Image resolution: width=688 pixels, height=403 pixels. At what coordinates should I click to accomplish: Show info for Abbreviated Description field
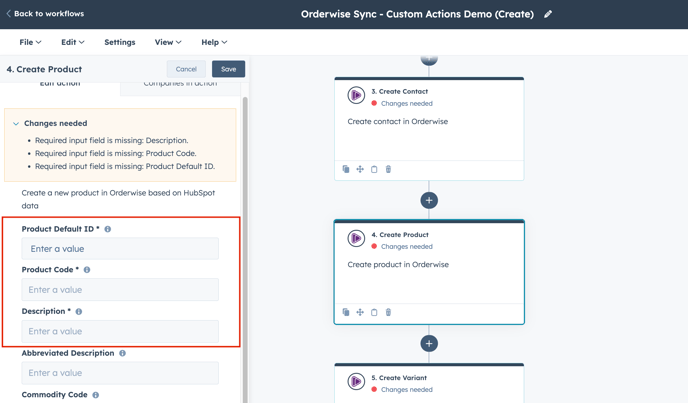122,353
